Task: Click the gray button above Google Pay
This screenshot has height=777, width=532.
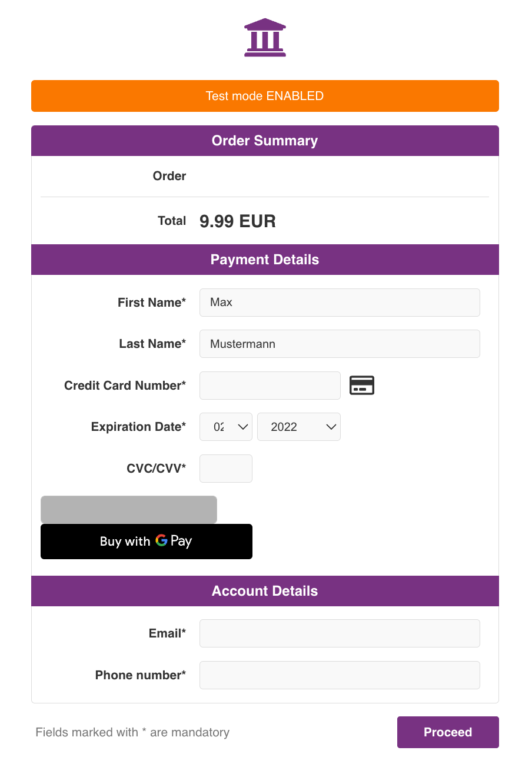Action: 129,509
